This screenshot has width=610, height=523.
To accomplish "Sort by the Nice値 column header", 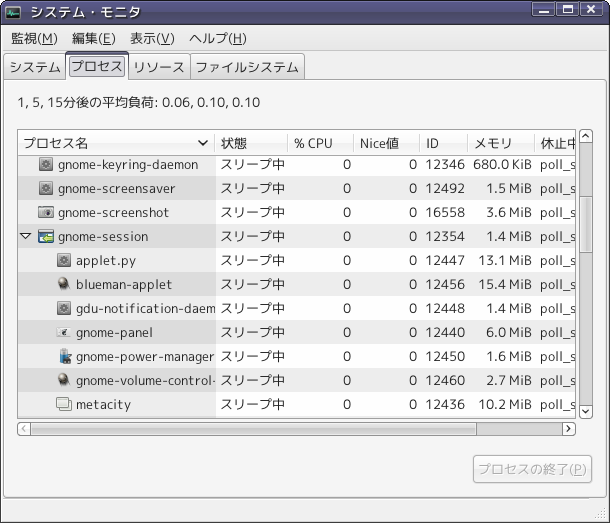I will point(386,143).
